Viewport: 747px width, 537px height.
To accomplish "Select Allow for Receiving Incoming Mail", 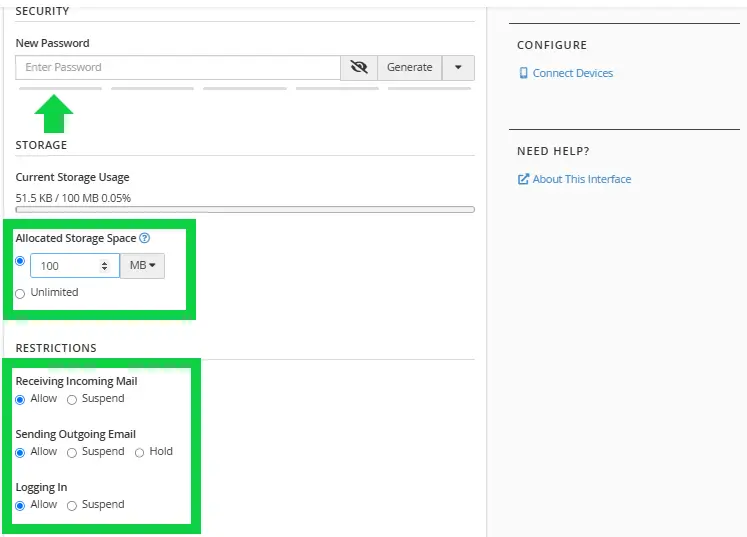I will (x=20, y=399).
